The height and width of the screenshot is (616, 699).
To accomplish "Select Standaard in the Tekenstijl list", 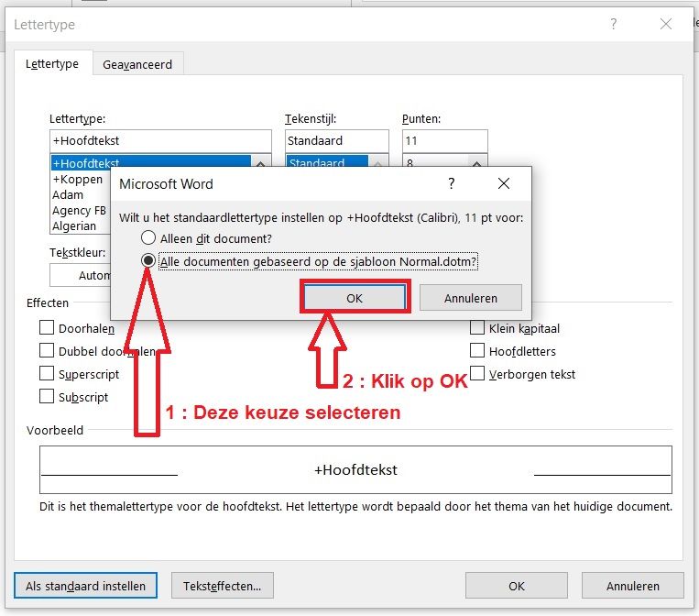I will 327,161.
